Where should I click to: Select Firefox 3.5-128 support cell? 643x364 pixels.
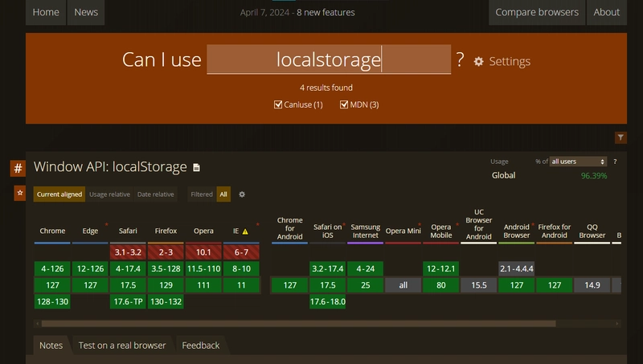[166, 269]
